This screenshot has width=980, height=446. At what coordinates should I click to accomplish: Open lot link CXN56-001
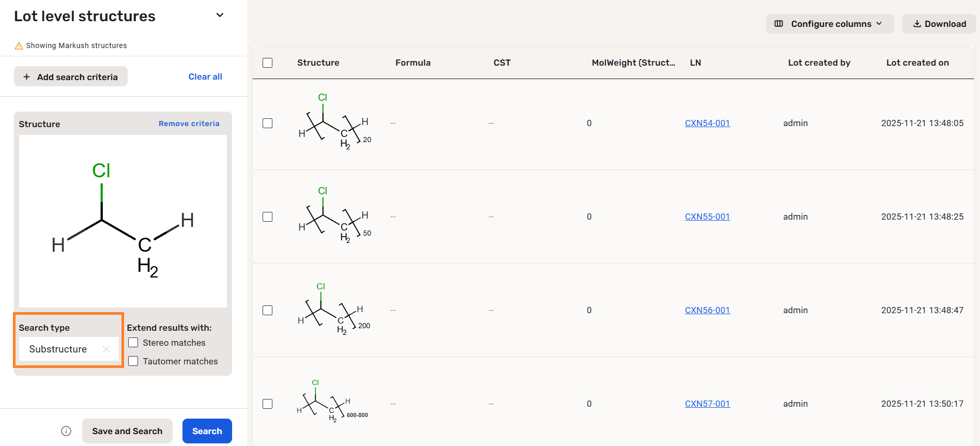[707, 310]
